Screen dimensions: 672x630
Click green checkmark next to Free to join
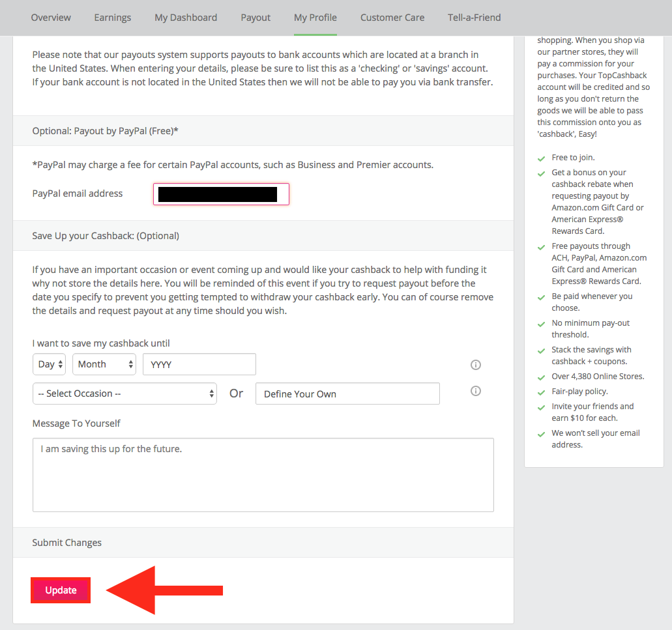coord(540,158)
